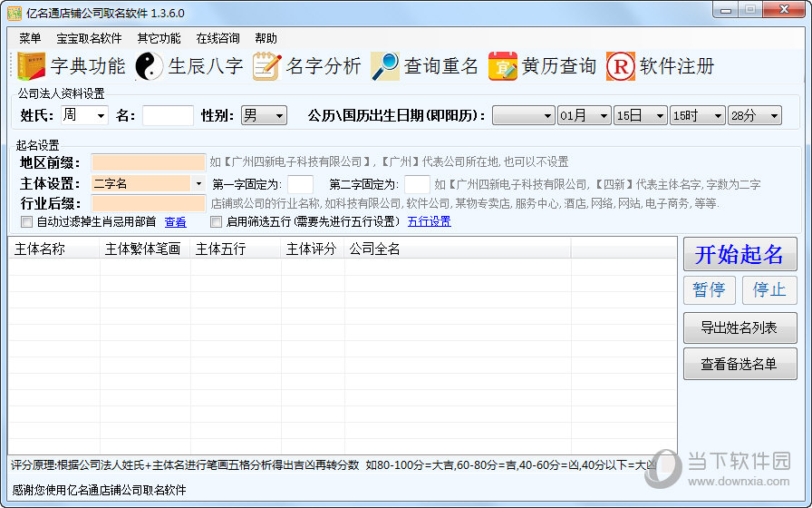Image resolution: width=812 pixels, height=508 pixels.
Task: Expand the 姓氏 surname dropdown
Action: coord(101,115)
